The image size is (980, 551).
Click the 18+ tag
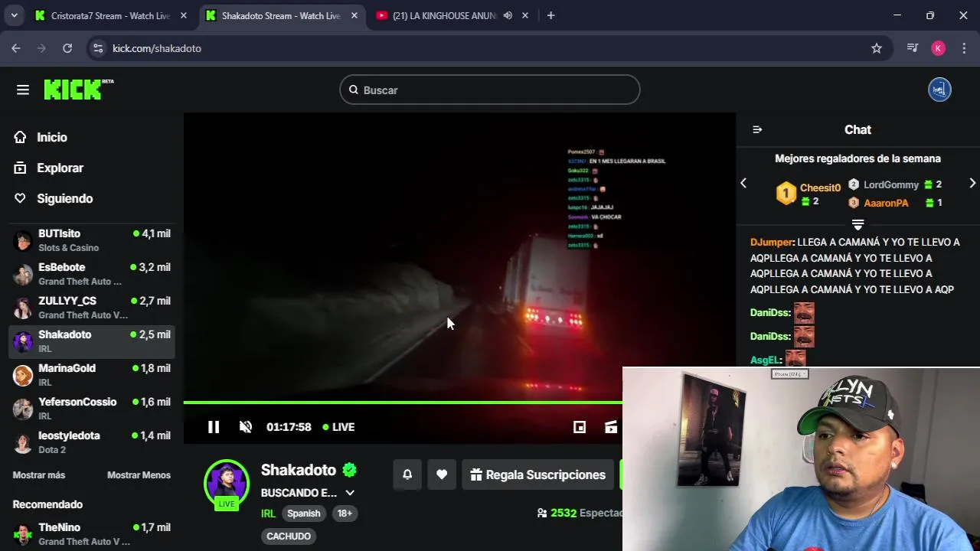click(345, 514)
